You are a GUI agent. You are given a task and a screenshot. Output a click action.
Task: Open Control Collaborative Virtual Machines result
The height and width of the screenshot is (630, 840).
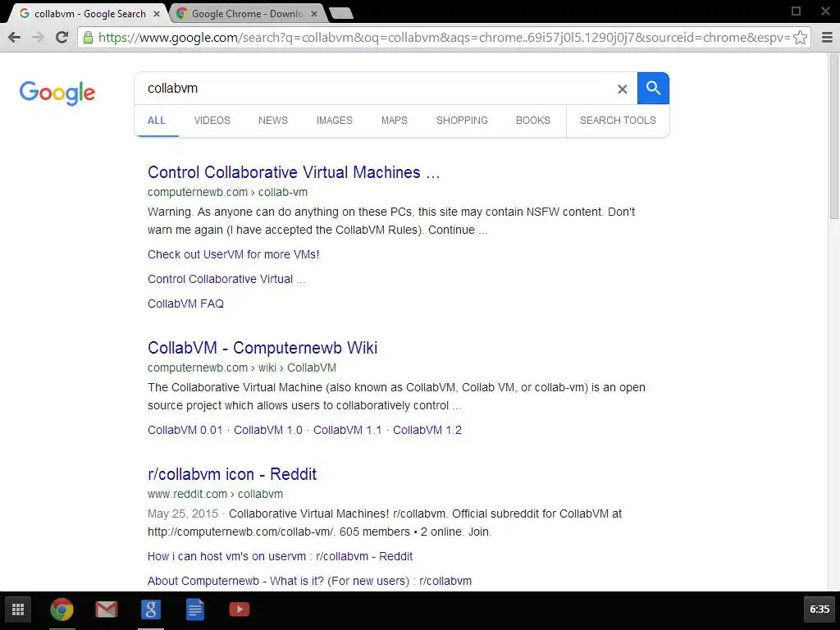(294, 172)
